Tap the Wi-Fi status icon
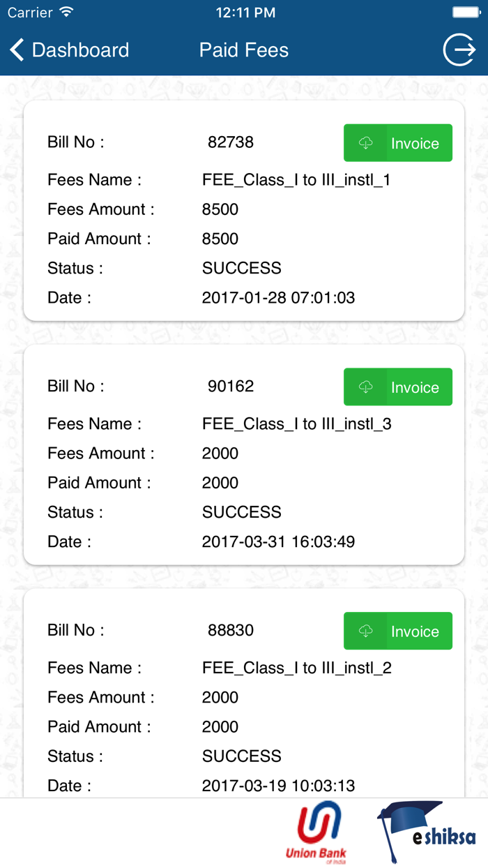 pyautogui.click(x=67, y=13)
